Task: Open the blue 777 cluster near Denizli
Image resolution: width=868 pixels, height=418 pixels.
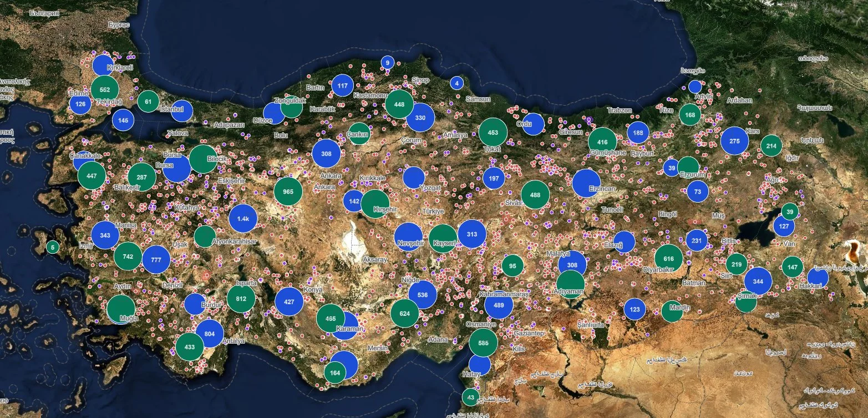Action: pyautogui.click(x=156, y=260)
